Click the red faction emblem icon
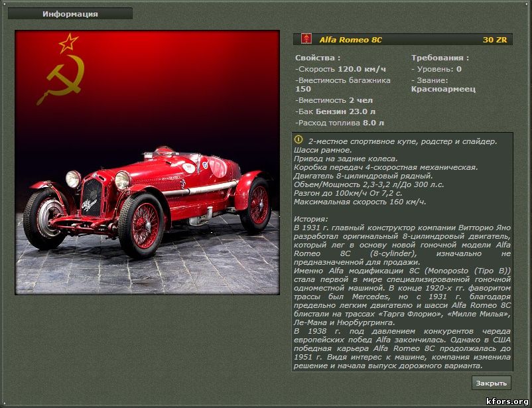This screenshot has height=408, width=532. coord(306,38)
